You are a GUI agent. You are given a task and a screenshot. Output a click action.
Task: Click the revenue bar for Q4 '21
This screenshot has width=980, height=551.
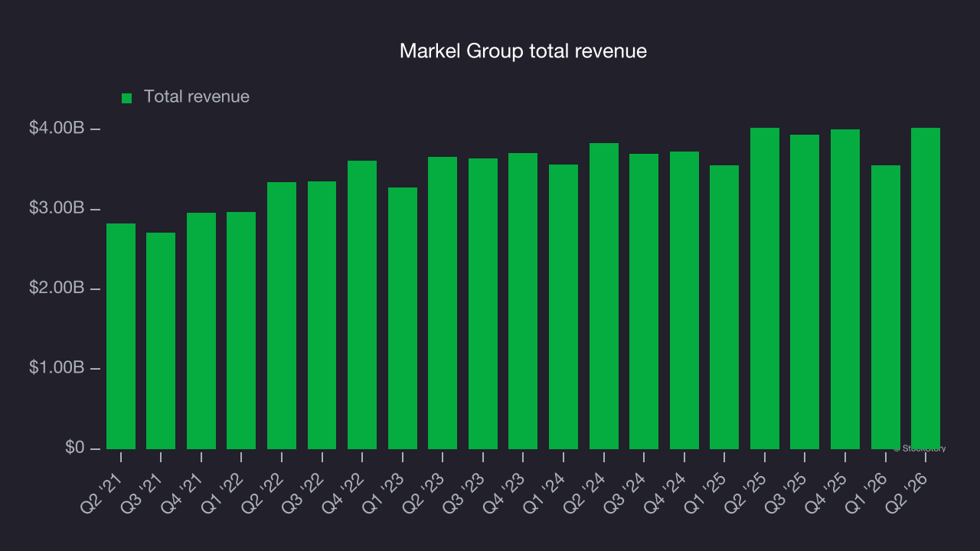[201, 331]
